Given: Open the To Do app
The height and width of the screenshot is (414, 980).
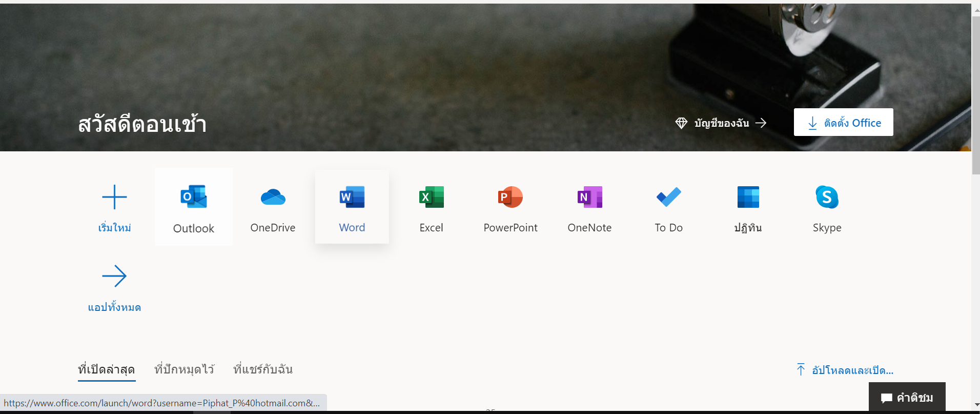Looking at the screenshot, I should pos(669,207).
